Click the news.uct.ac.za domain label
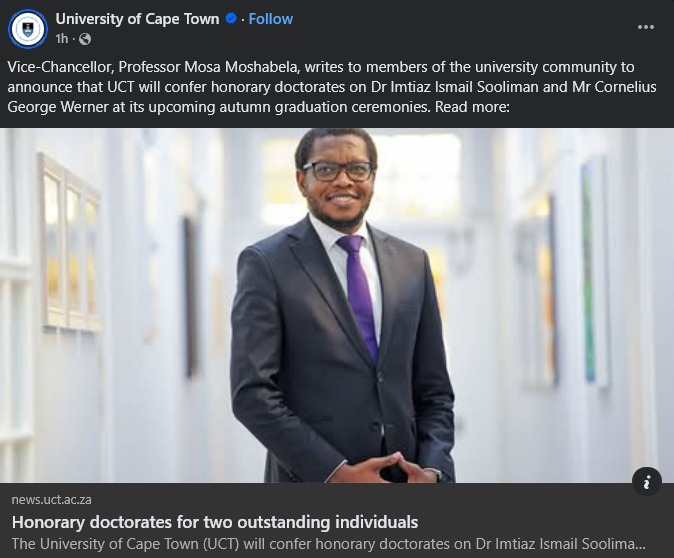Image resolution: width=674 pixels, height=558 pixels. coord(52,499)
